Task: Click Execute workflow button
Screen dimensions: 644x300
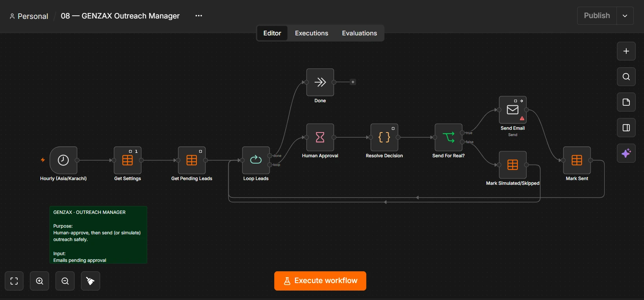Action: 320,281
